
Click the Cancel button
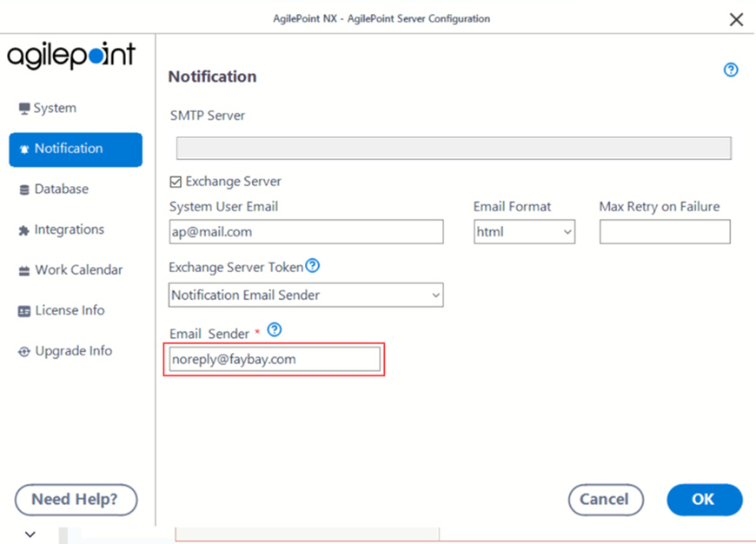(606, 500)
